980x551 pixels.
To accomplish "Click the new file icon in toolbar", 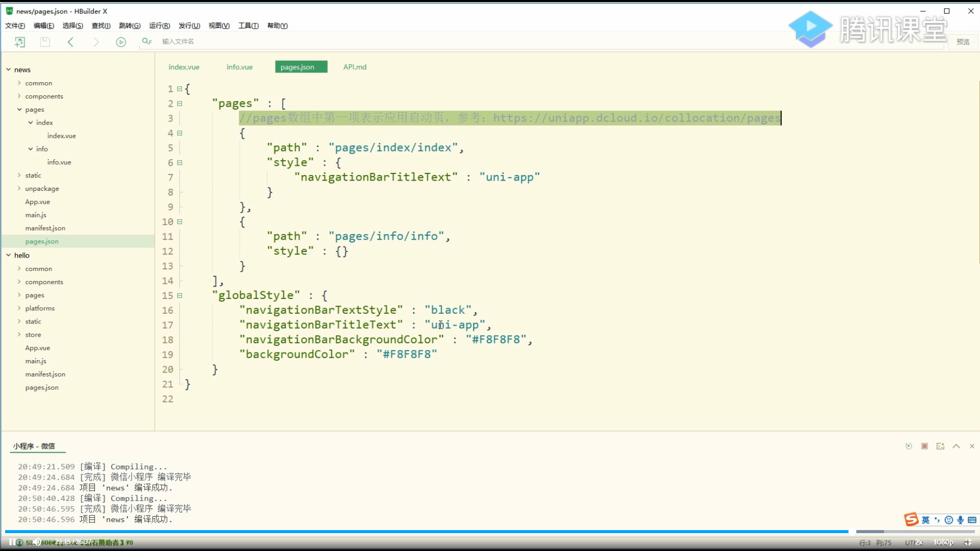I will coord(20,42).
